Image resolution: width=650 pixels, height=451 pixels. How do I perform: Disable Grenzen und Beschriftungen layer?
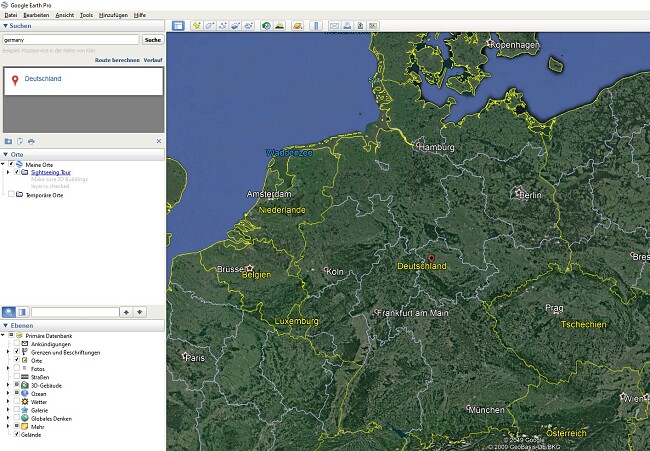17,352
